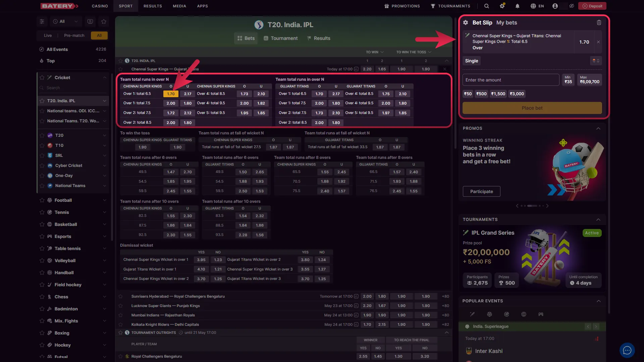Collapse the Cricket section
Screen dimensions: 644x362
click(105, 77)
